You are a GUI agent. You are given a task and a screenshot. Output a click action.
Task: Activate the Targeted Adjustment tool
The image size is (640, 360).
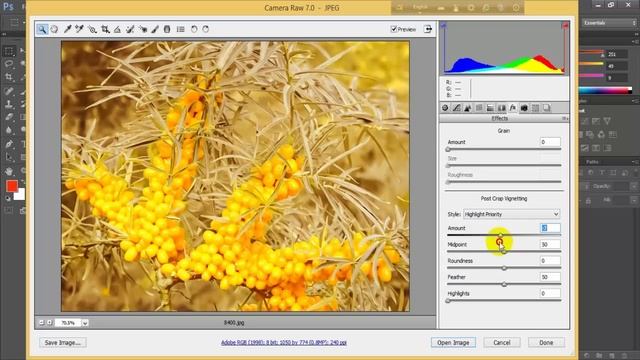[x=92, y=29]
